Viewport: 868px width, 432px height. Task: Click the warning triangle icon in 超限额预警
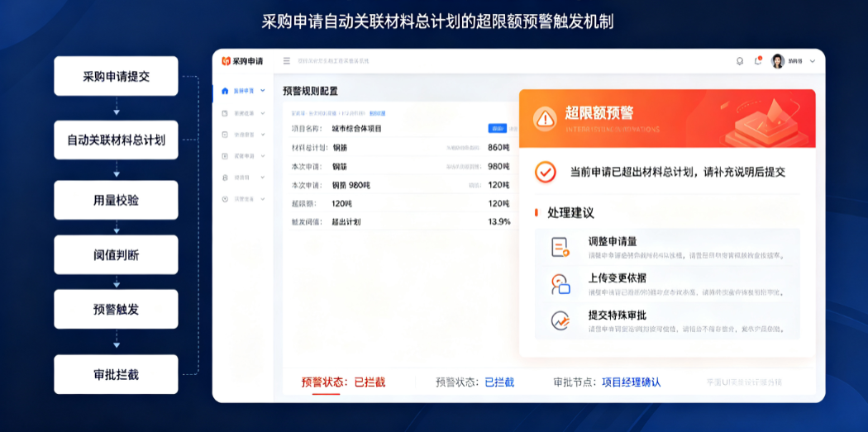pyautogui.click(x=546, y=118)
